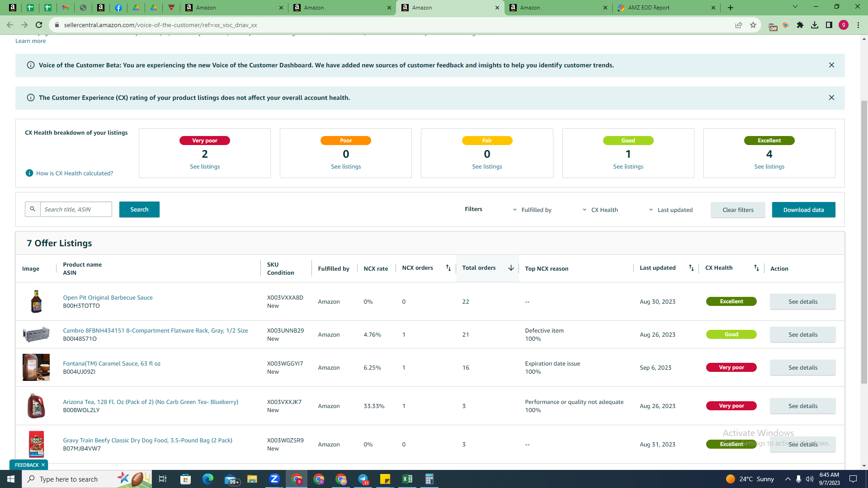
Task: Open Zoom from the taskbar
Action: [274, 479]
